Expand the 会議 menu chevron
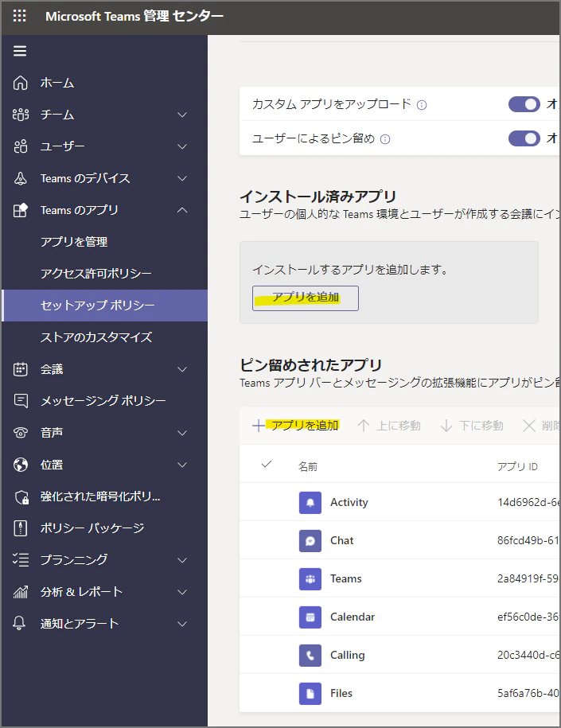Viewport: 561px width, 728px height. point(182,370)
